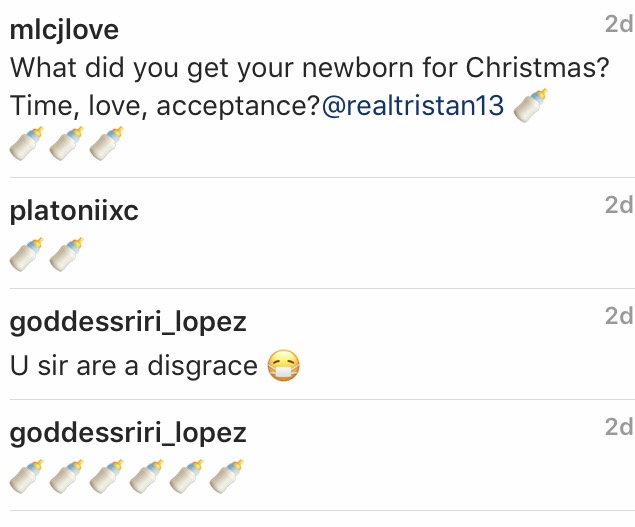Tap the 2d timestamp on mlcjlove's comment
The width and height of the screenshot is (635, 527).
[x=619, y=25]
